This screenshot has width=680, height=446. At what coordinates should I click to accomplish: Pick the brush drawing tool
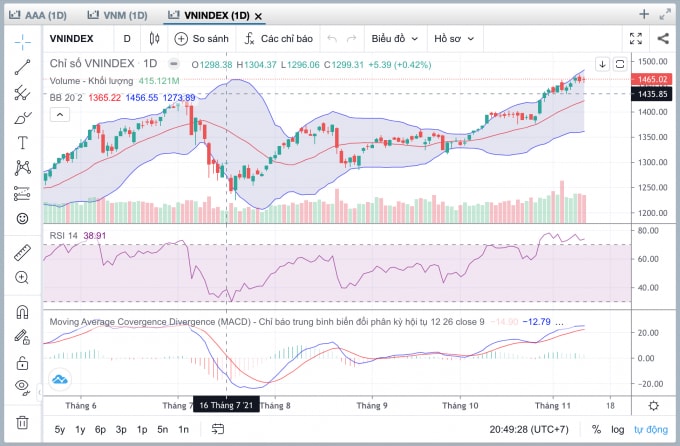(22, 118)
